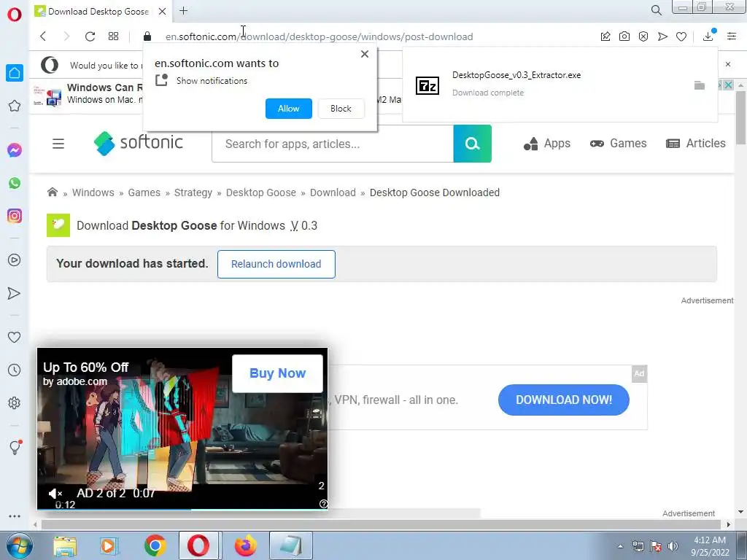Viewport: 747px width, 560px height.
Task: Open WhatsApp in the sidebar
Action: [x=15, y=183]
